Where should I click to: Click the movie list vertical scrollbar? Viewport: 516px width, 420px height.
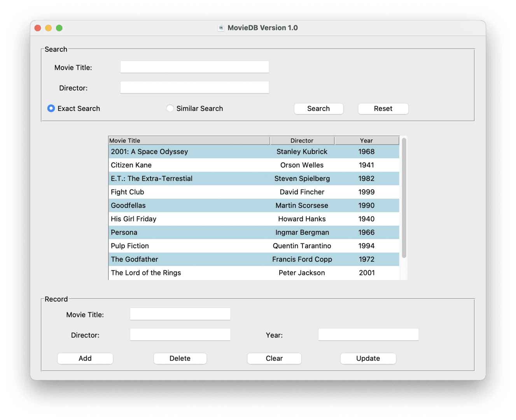404,198
